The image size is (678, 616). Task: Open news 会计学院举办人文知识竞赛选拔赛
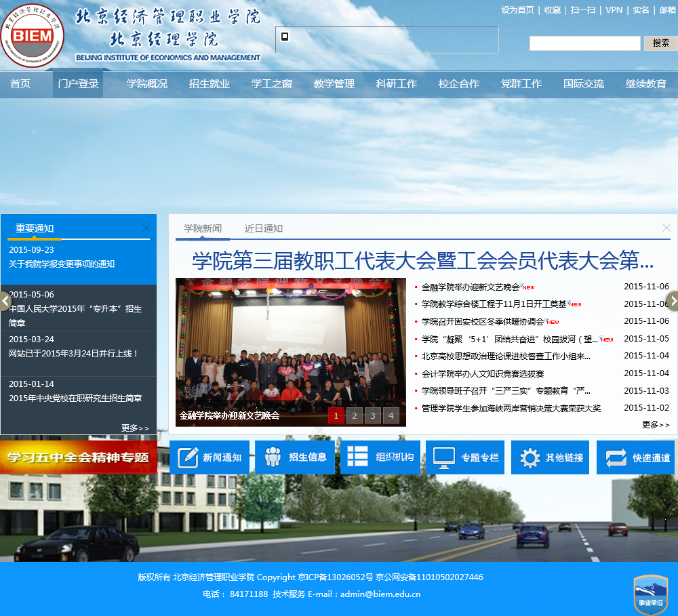point(483,374)
